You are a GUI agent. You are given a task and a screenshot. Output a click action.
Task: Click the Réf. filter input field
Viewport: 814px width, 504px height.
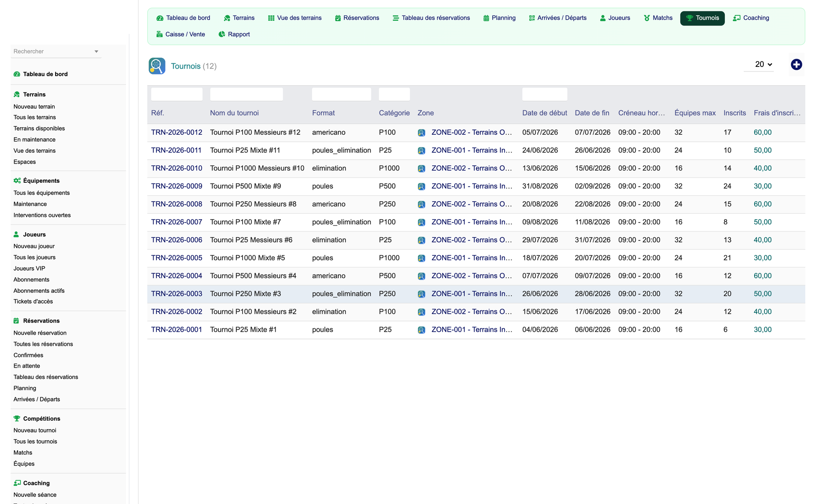click(177, 95)
